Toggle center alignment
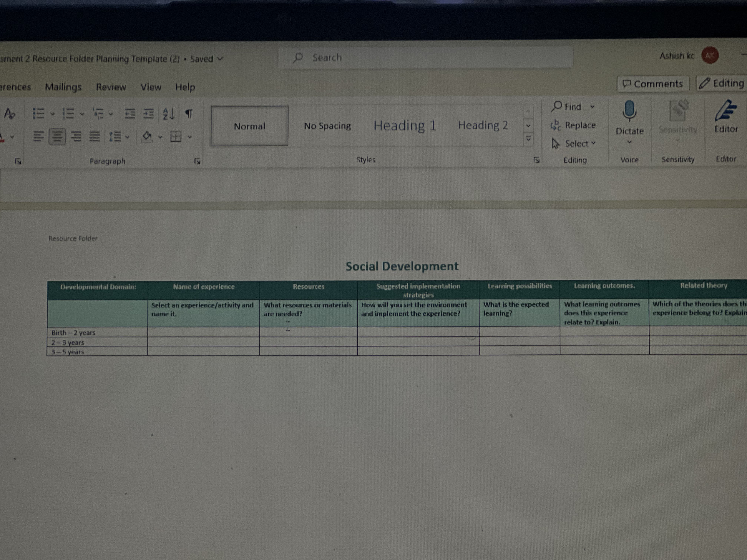747x560 pixels. click(57, 136)
